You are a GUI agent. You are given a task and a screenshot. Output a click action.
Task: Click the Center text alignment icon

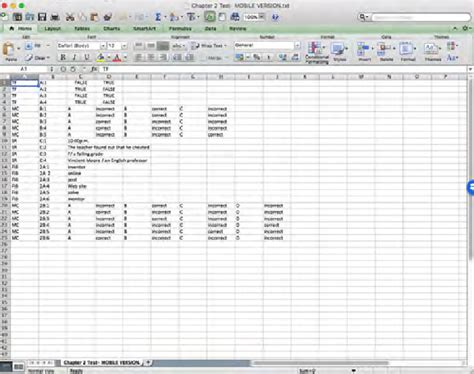pyautogui.click(x=151, y=57)
